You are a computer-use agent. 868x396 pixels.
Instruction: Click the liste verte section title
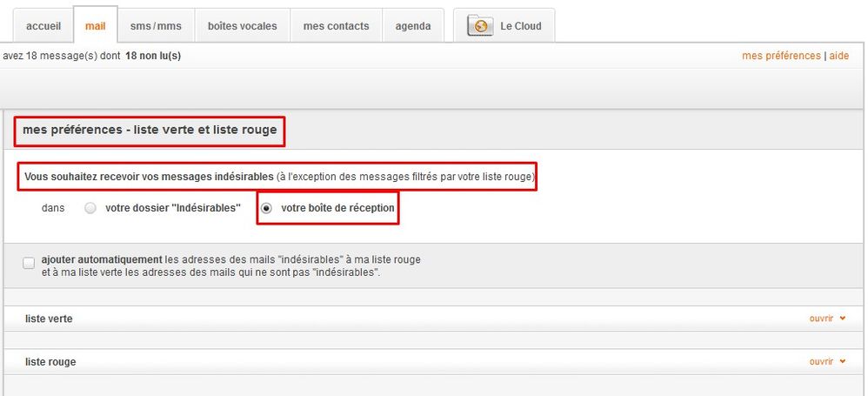pyautogui.click(x=49, y=319)
